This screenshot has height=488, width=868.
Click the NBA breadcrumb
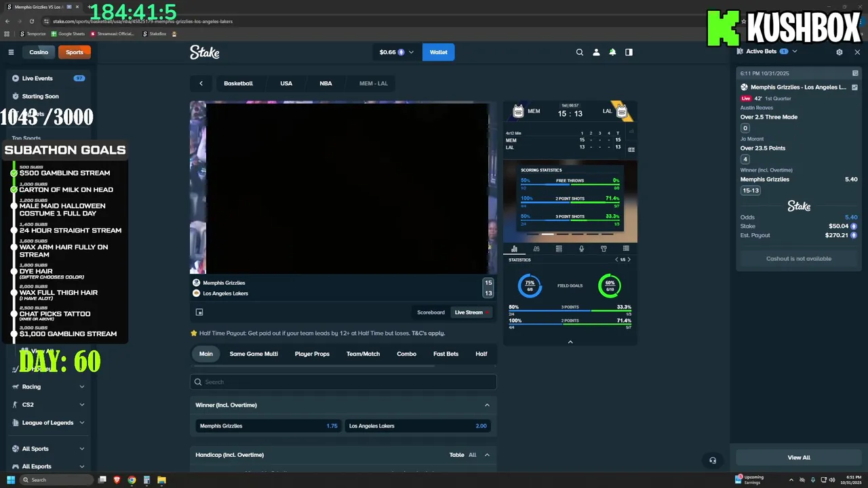(x=325, y=83)
